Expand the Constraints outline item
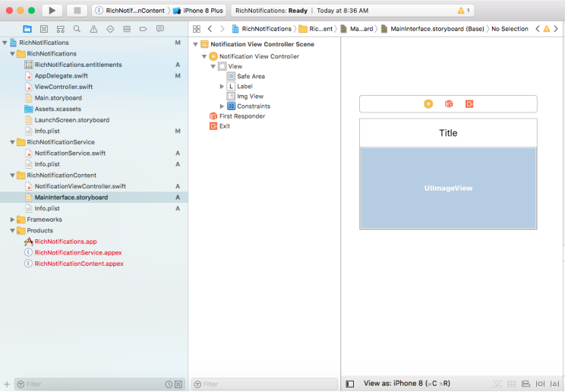 (x=222, y=106)
